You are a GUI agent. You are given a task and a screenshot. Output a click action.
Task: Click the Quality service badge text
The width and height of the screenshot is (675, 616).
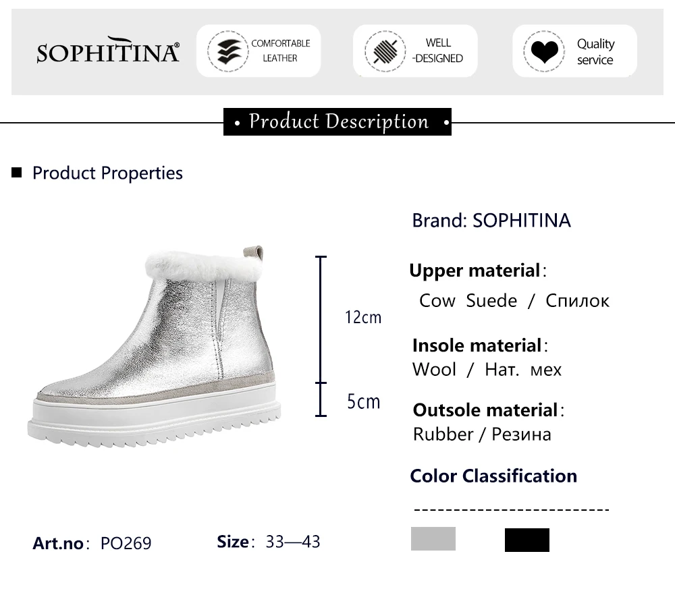click(596, 52)
